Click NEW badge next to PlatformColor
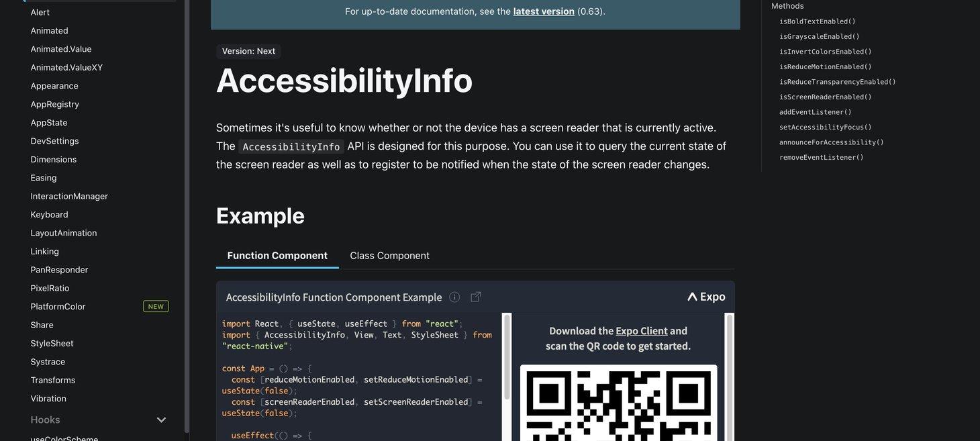The width and height of the screenshot is (980, 441). 156,307
